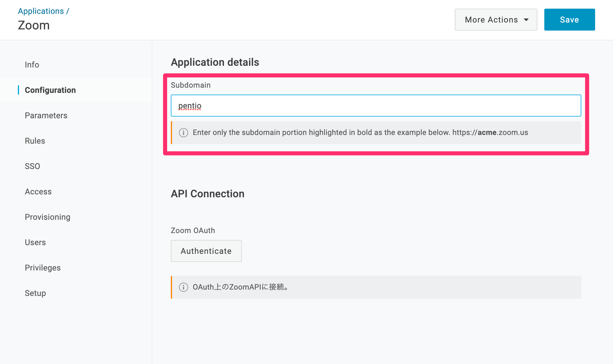Open the Access tab
This screenshot has width=613, height=364.
coord(38,192)
